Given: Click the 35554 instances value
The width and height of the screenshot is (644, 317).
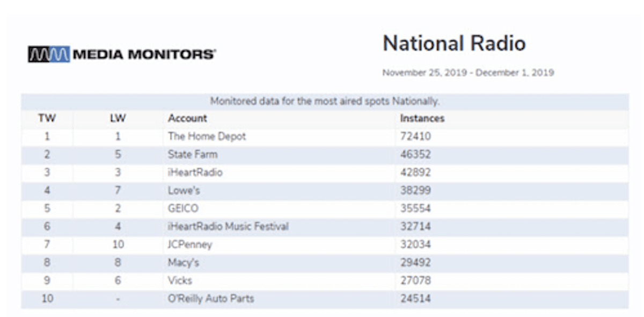Looking at the screenshot, I should (x=415, y=208).
